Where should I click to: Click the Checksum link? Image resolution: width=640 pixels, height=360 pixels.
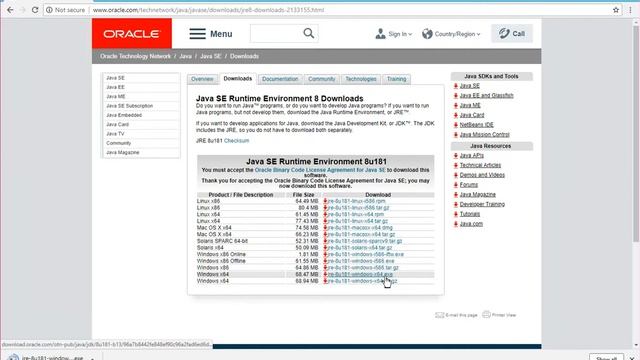(236, 141)
